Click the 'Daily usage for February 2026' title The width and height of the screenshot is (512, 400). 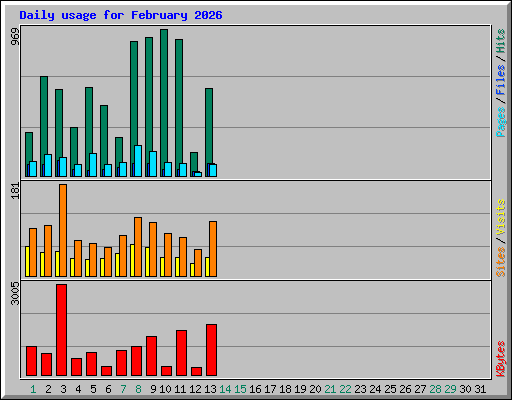(121, 15)
